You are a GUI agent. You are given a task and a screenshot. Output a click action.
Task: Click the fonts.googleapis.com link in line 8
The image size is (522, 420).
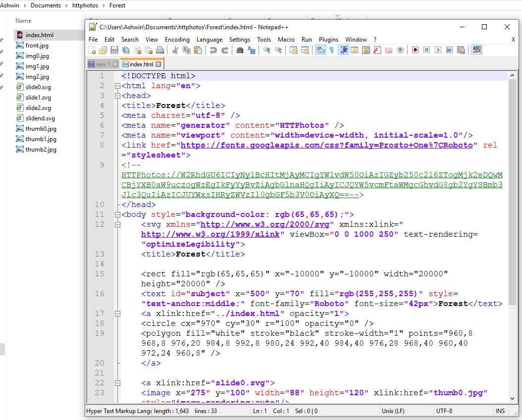(326, 145)
